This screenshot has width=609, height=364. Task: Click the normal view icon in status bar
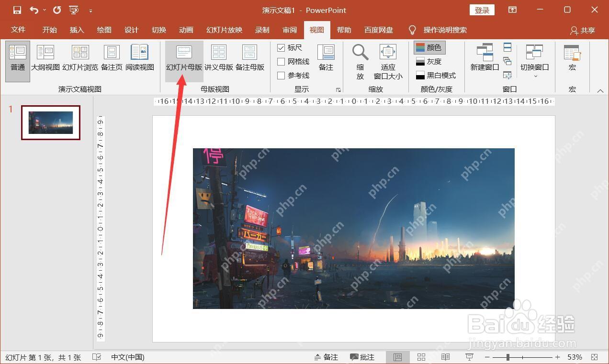click(x=397, y=357)
